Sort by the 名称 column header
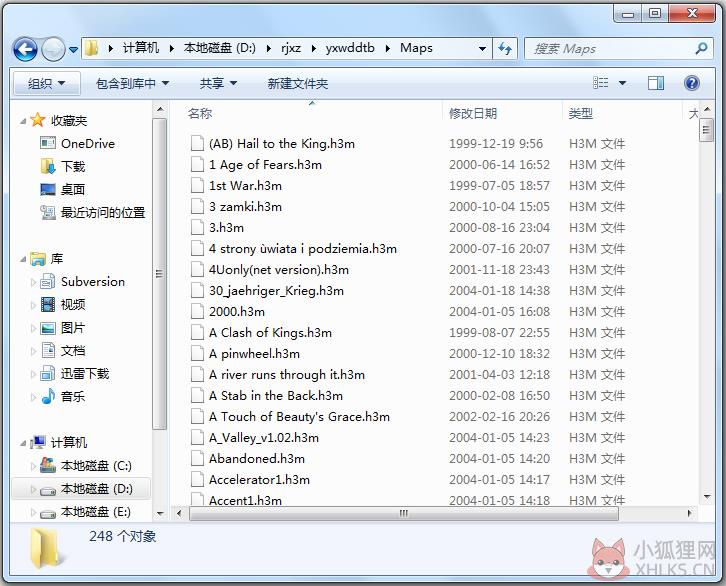This screenshot has height=586, width=726. click(200, 113)
